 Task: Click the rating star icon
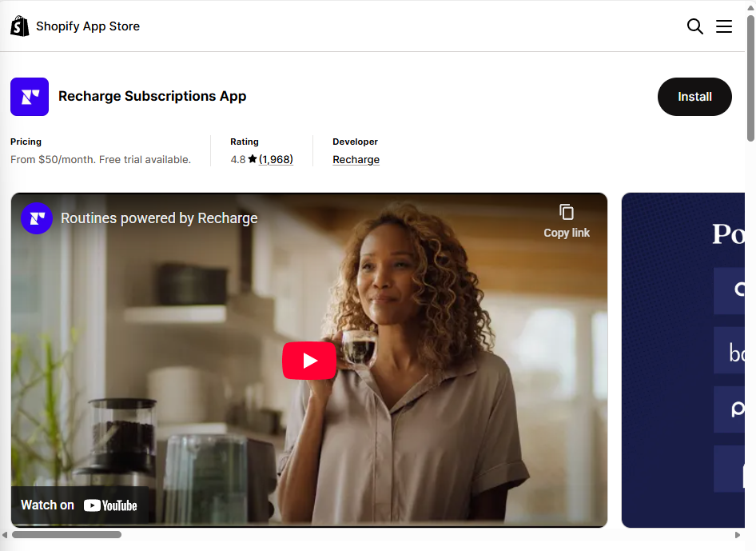click(x=253, y=159)
